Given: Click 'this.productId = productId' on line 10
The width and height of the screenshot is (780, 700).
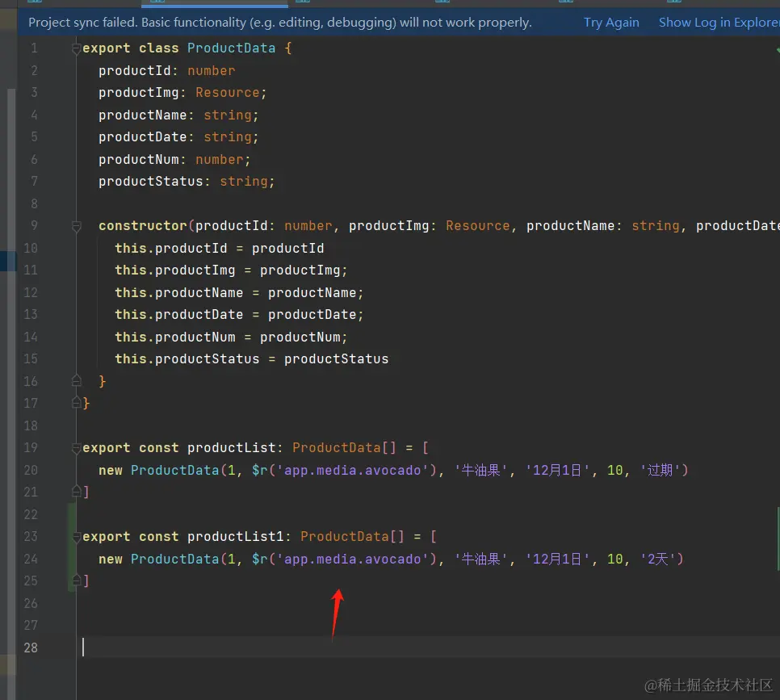Looking at the screenshot, I should 220,248.
